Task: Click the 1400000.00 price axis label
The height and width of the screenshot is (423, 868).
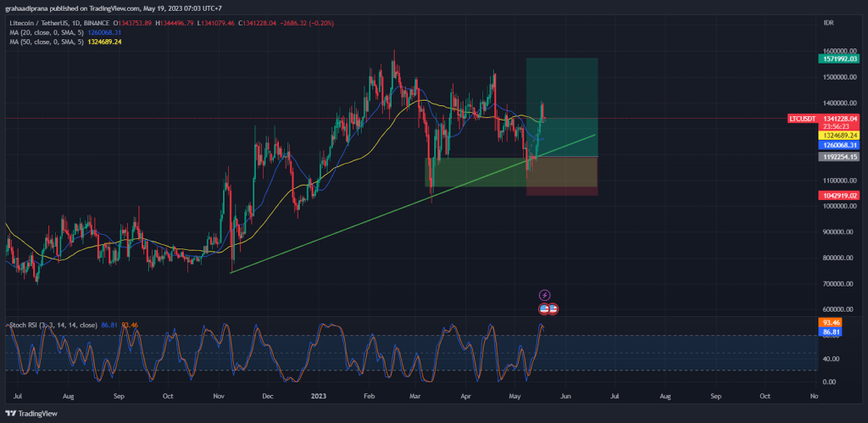Action: coord(839,103)
